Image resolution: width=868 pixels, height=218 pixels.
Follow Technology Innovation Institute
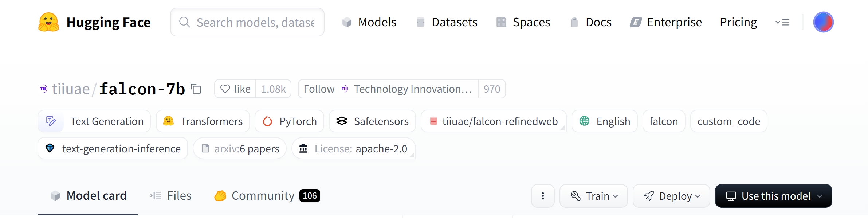(x=319, y=89)
